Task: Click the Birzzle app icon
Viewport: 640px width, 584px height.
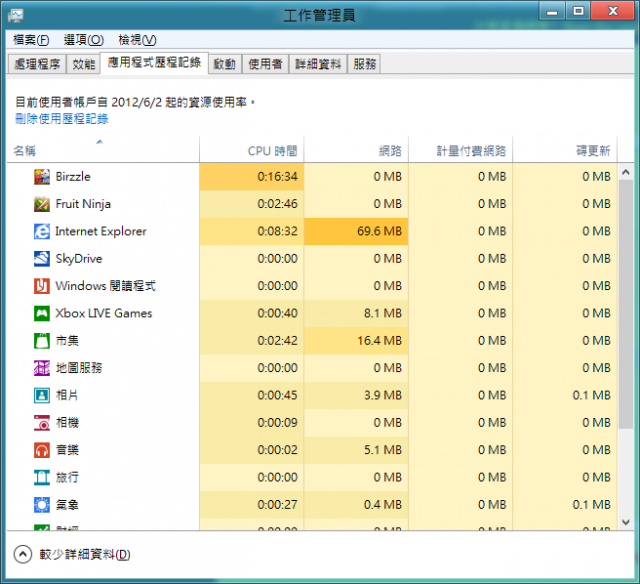Action: click(42, 177)
